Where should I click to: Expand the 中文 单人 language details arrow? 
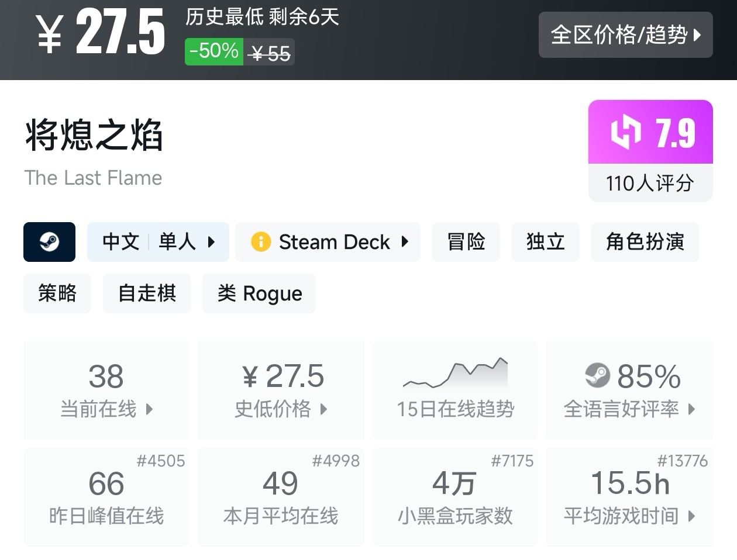(x=212, y=241)
